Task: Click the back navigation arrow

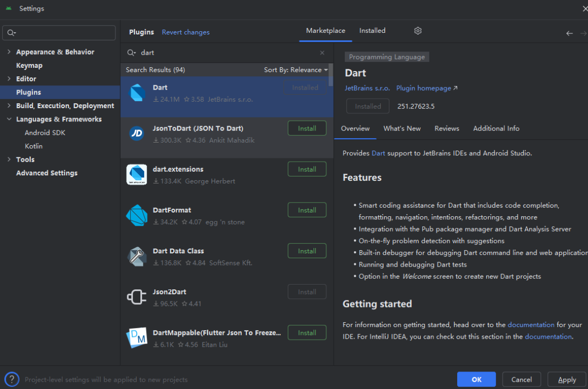Action: click(569, 33)
